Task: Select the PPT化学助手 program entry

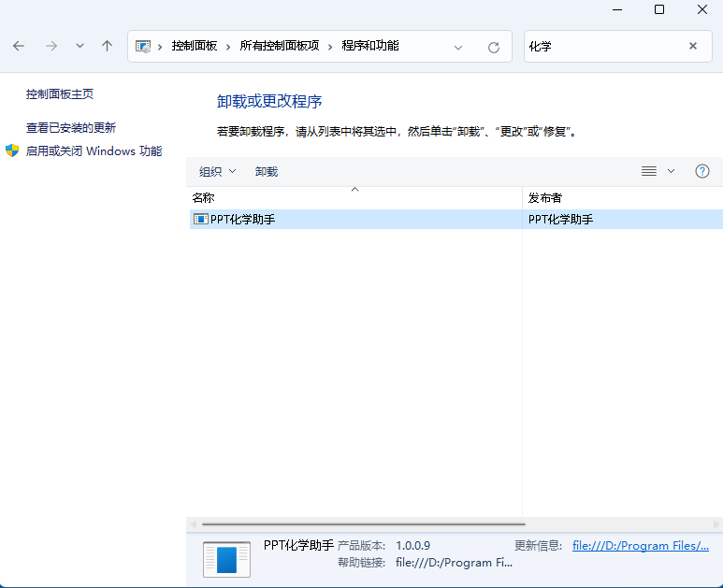Action: [243, 220]
